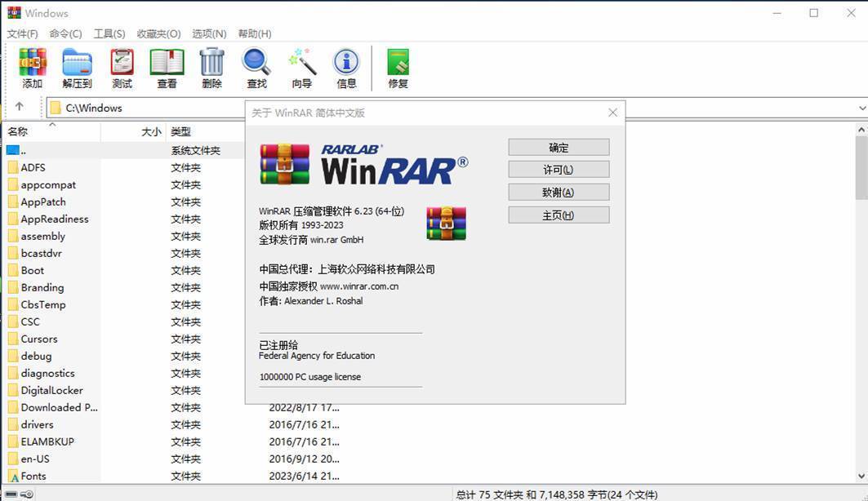868x501 pixels.
Task: Click the Repair (修复) toolbar icon
Action: click(x=398, y=68)
